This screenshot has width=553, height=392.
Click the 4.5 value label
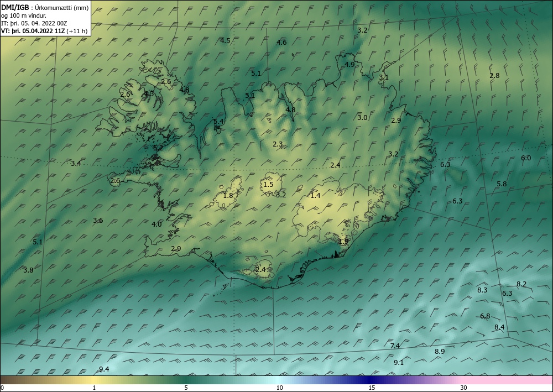[225, 40]
